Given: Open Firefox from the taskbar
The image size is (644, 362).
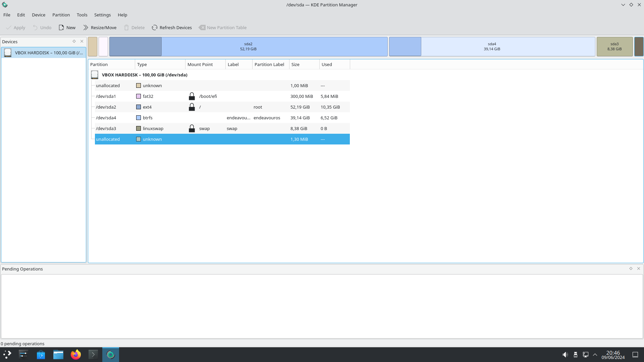Looking at the screenshot, I should [76, 354].
